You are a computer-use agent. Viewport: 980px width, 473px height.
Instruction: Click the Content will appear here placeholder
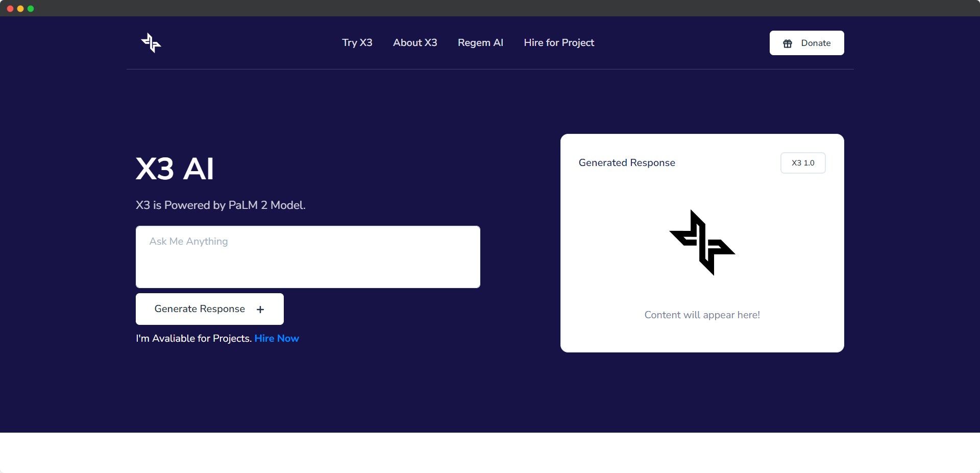point(702,315)
